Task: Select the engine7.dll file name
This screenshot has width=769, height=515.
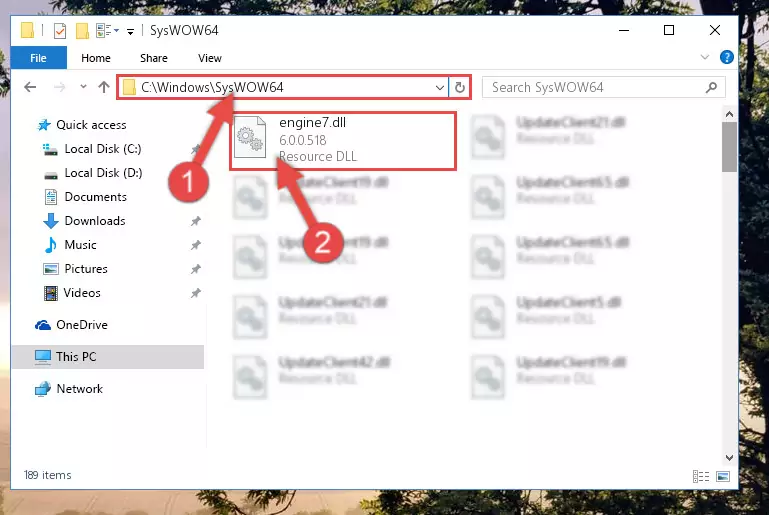Action: pos(312,122)
